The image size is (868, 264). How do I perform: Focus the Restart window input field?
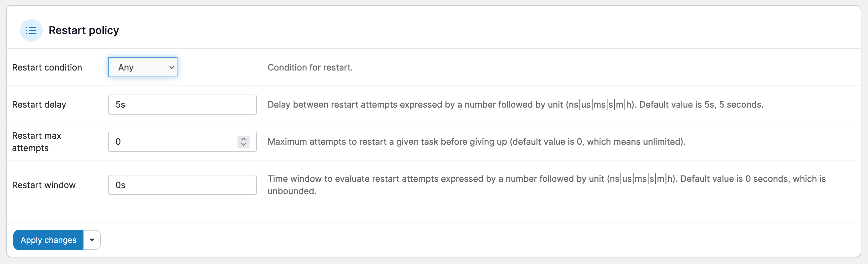[x=182, y=185]
